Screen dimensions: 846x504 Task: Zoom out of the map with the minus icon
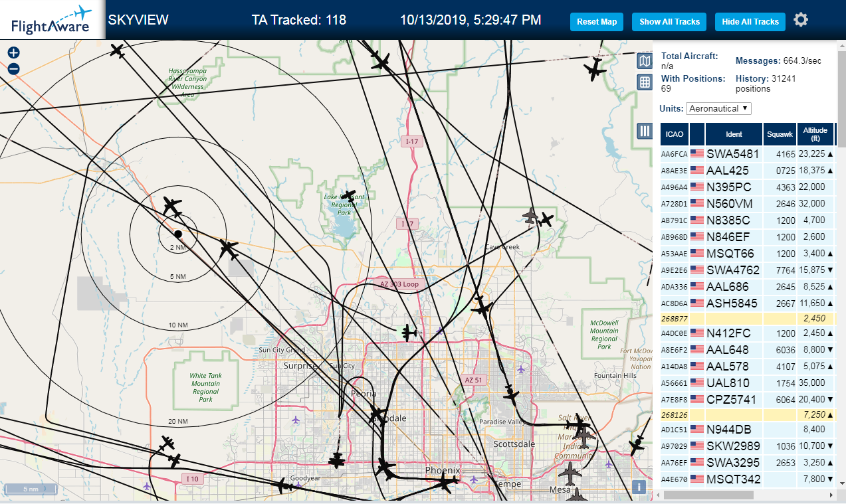coord(14,69)
